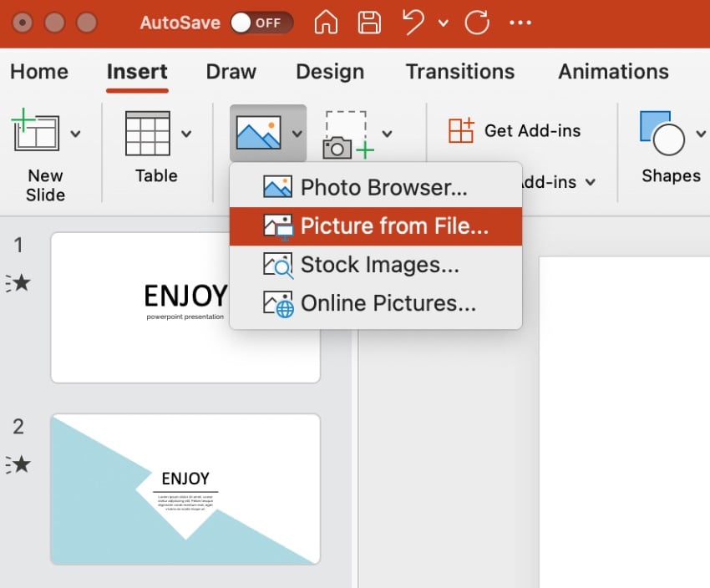710x588 pixels.
Task: Click the Save floppy disk icon
Action: click(368, 23)
